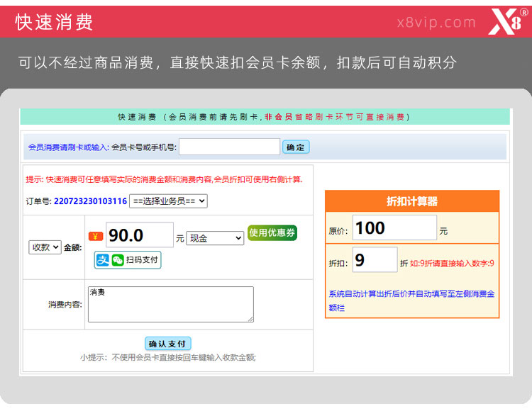
Task: Click the red 如:9折请直接输入数字:9 hint
Action: pyautogui.click(x=452, y=264)
